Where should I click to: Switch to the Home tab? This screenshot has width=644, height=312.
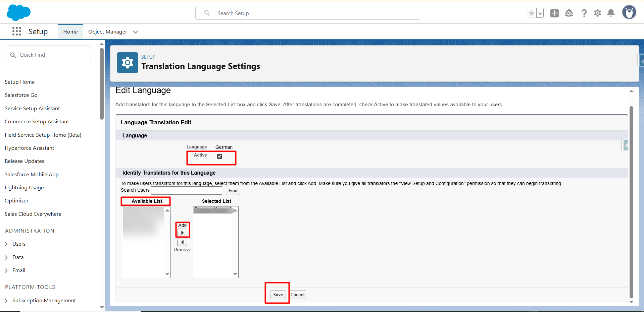point(70,32)
